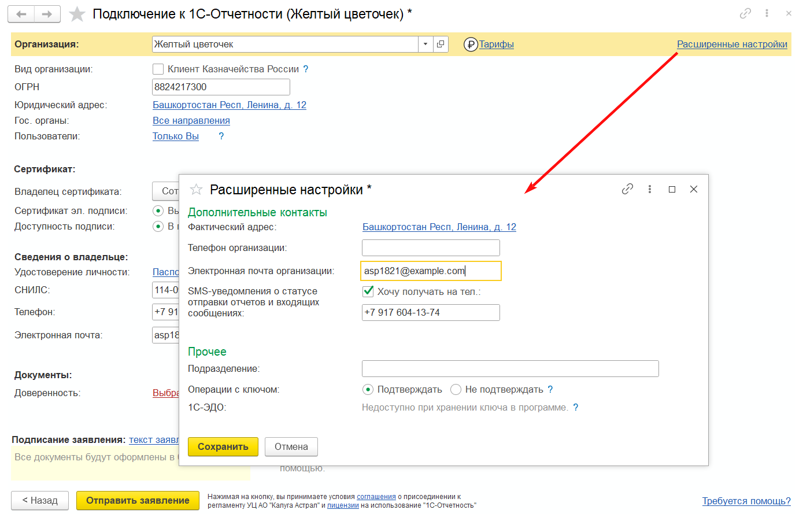The image size is (803, 532).
Task: Click the ruble Тарифы icon
Action: 471,45
